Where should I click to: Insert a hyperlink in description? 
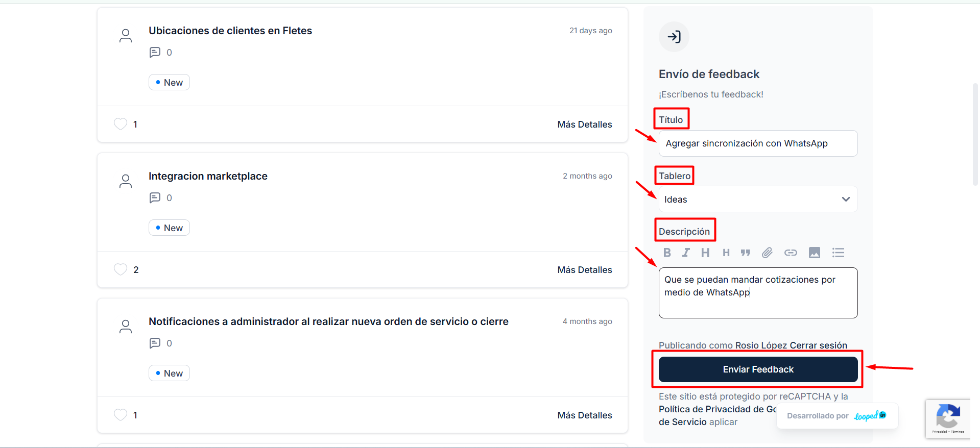791,253
